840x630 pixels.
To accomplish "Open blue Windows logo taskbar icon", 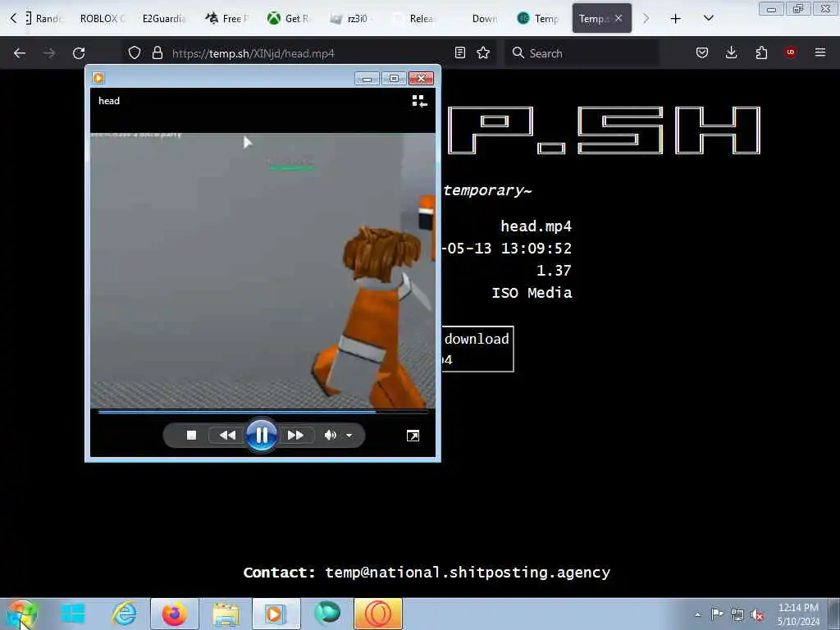I will (73, 614).
